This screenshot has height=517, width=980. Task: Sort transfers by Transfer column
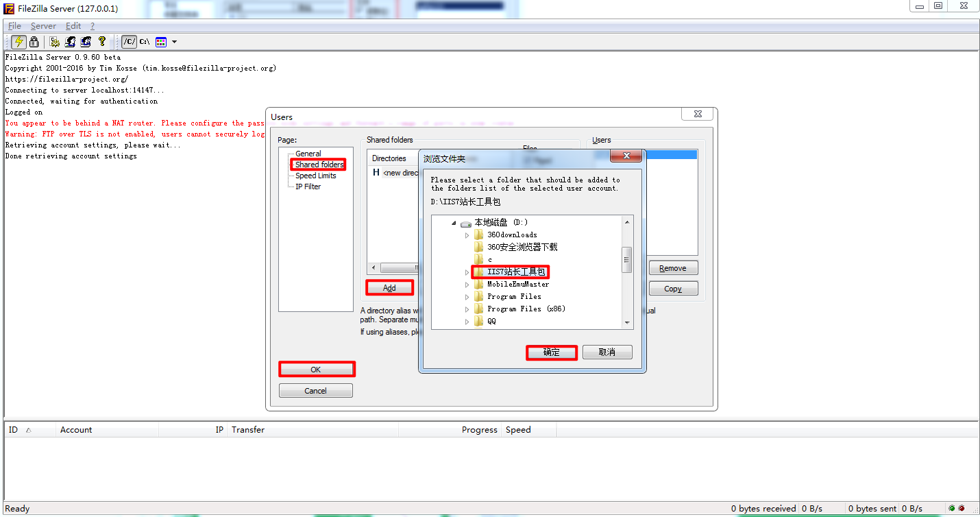tap(313, 430)
